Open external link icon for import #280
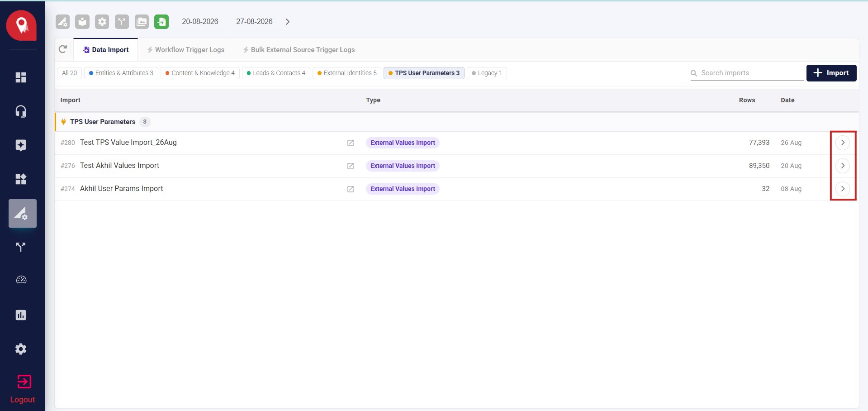 click(x=351, y=143)
